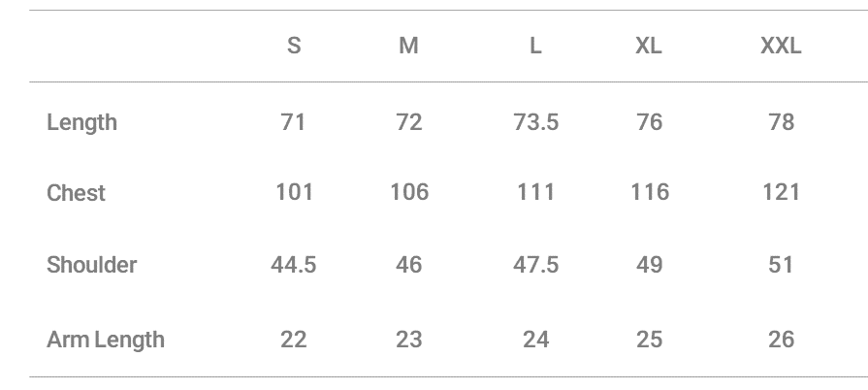This screenshot has width=868, height=390.
Task: Select Shoulder value 44.5 for size S
Action: [x=294, y=265]
